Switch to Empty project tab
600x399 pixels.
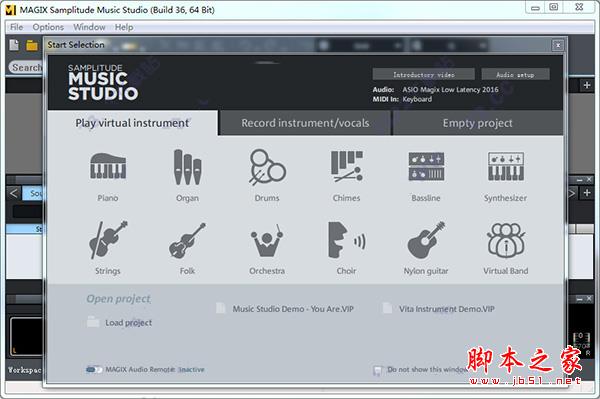[478, 123]
